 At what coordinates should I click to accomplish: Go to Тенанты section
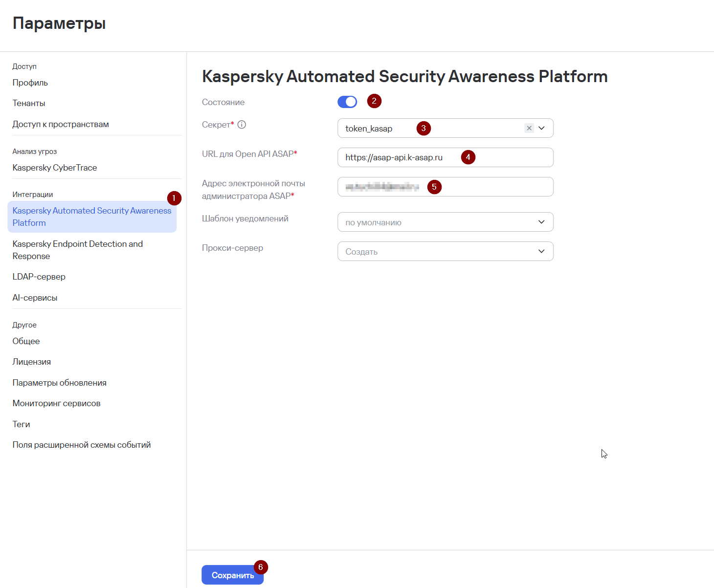(x=29, y=103)
